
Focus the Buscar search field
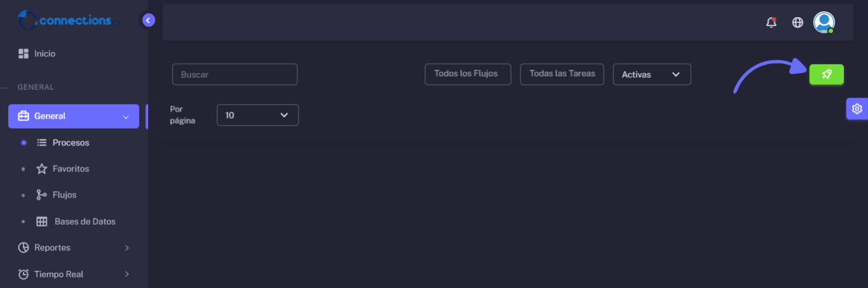[x=234, y=74]
